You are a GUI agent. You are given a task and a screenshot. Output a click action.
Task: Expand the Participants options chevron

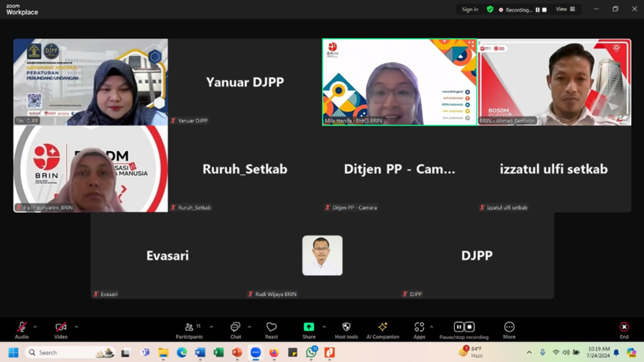tap(211, 327)
